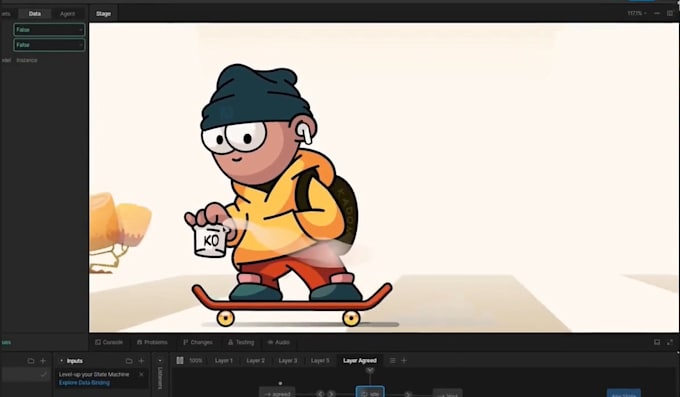Click the check mark in the bottom-left row
This screenshot has height=397, width=680.
point(43,374)
